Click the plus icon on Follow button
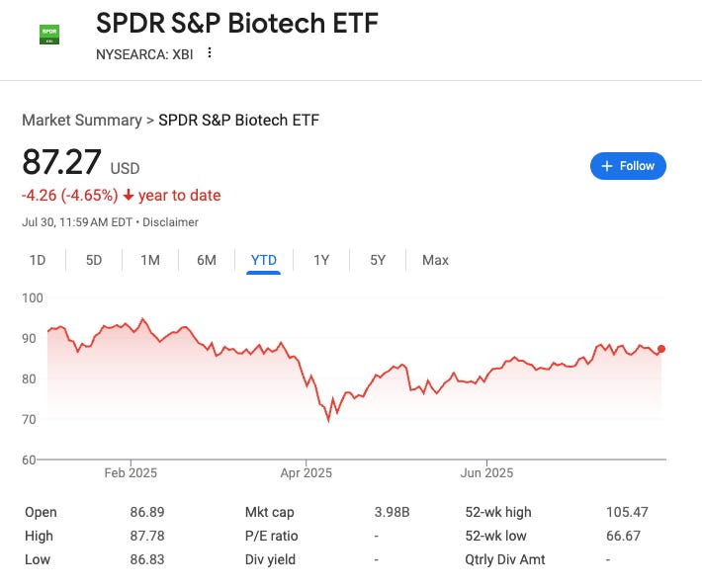This screenshot has width=702, height=588. click(x=607, y=166)
